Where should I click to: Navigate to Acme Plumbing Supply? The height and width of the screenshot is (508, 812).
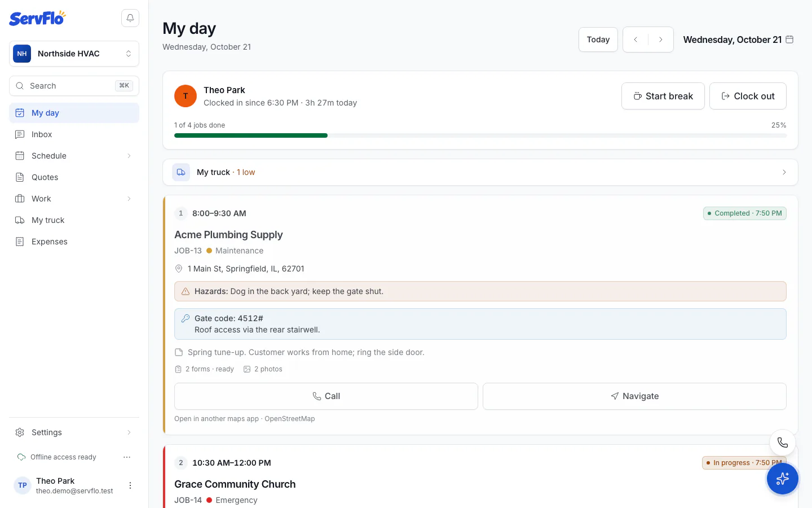(x=634, y=396)
